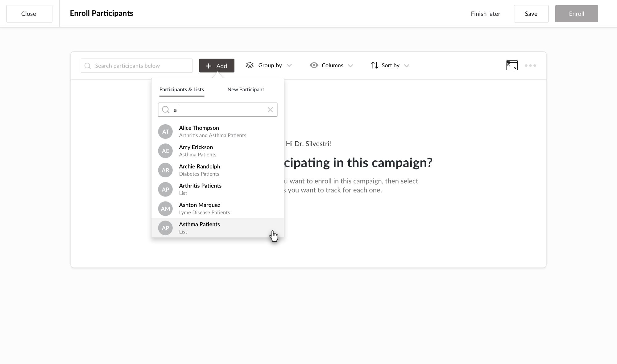The height and width of the screenshot is (364, 617).
Task: Switch to the New Participant tab
Action: click(x=246, y=89)
